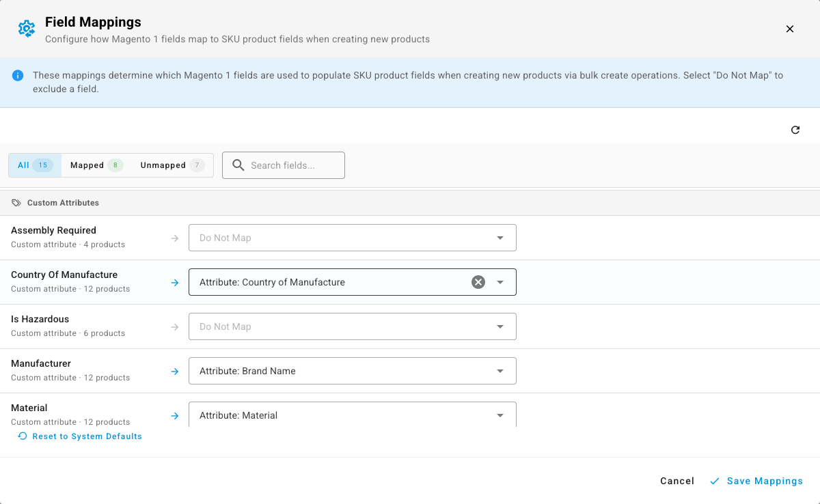Click the arrow next to Assembly Required

point(175,238)
